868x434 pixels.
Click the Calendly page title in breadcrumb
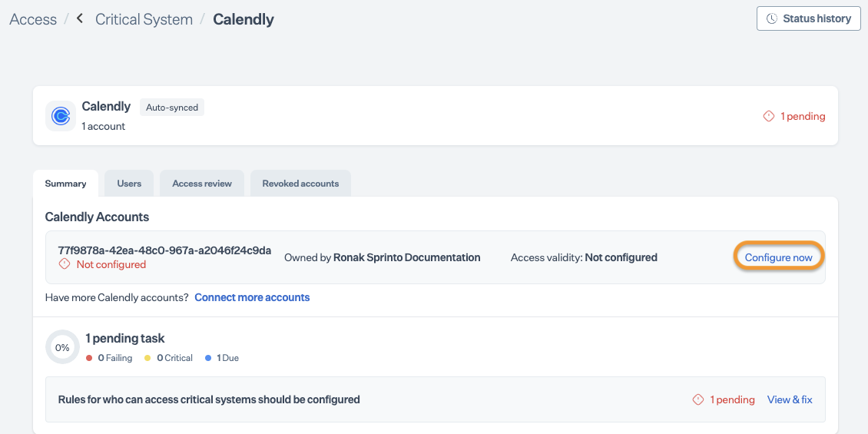(x=244, y=19)
